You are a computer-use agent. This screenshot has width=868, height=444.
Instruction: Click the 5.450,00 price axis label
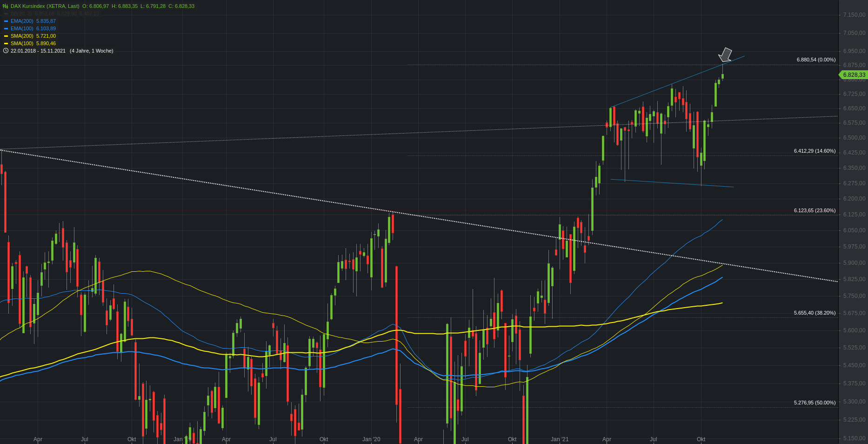tap(854, 365)
